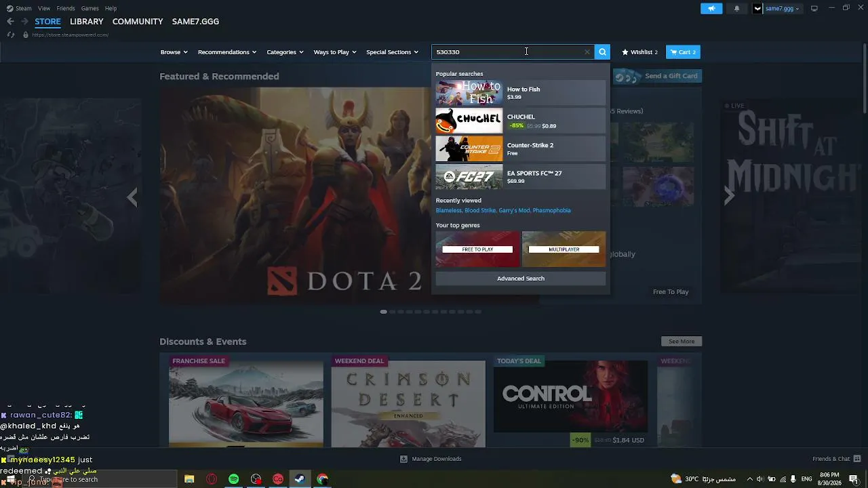Viewport: 868px width, 488px height.
Task: Open recently viewed Garry's Mod
Action: click(514, 211)
